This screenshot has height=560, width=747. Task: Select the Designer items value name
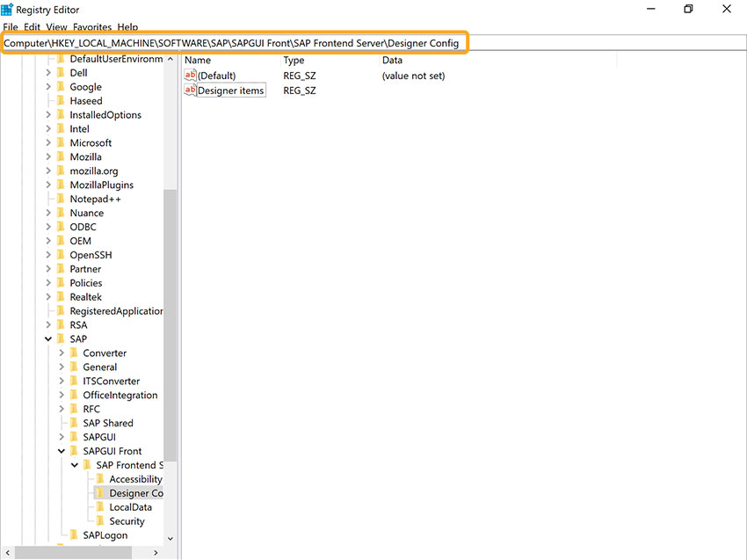point(230,91)
